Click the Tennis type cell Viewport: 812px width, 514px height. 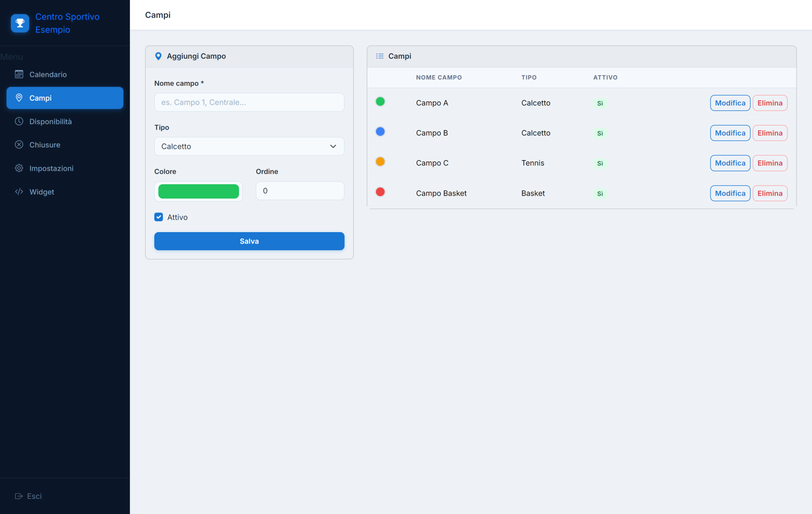pos(532,163)
